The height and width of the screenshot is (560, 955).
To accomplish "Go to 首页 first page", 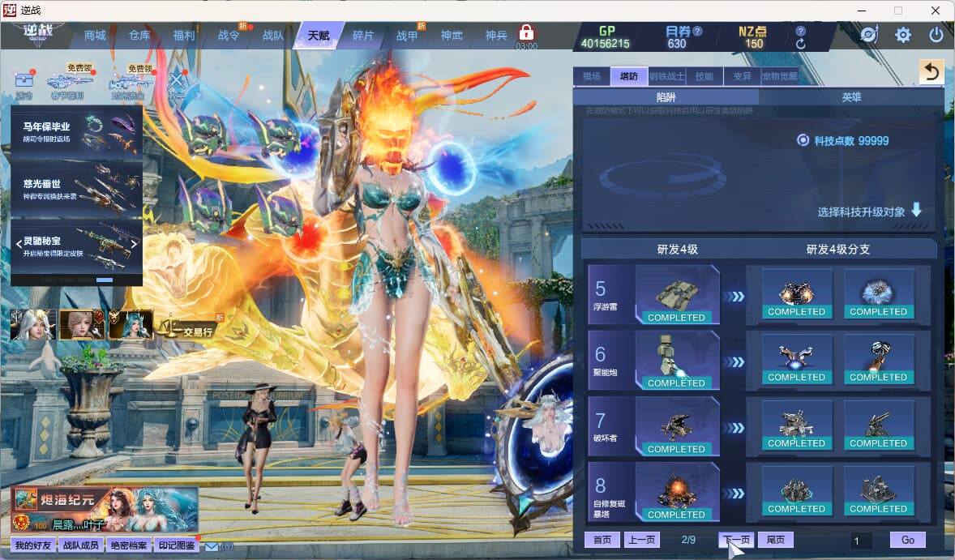I will 602,539.
